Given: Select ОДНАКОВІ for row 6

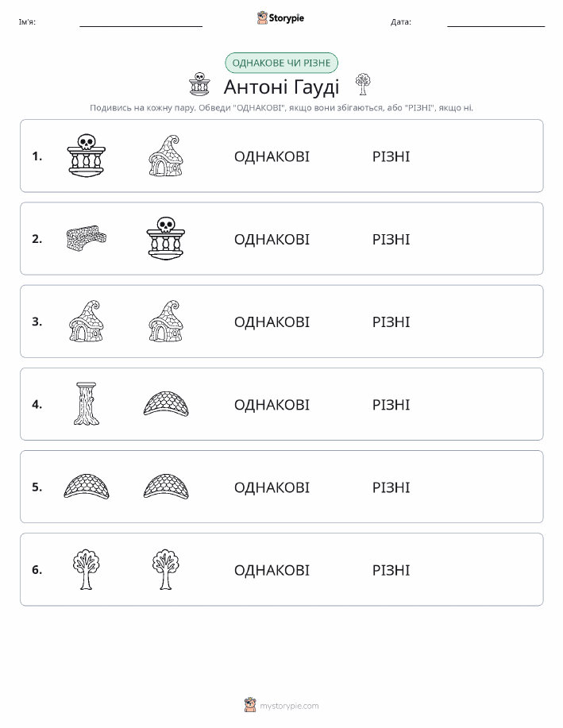Looking at the screenshot, I should coord(272,570).
